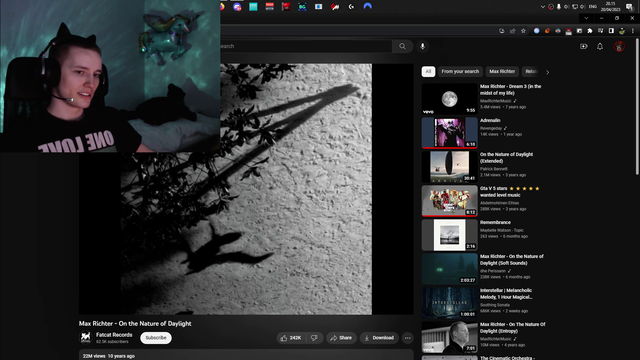Click the video title Max Richter text

pos(135,324)
